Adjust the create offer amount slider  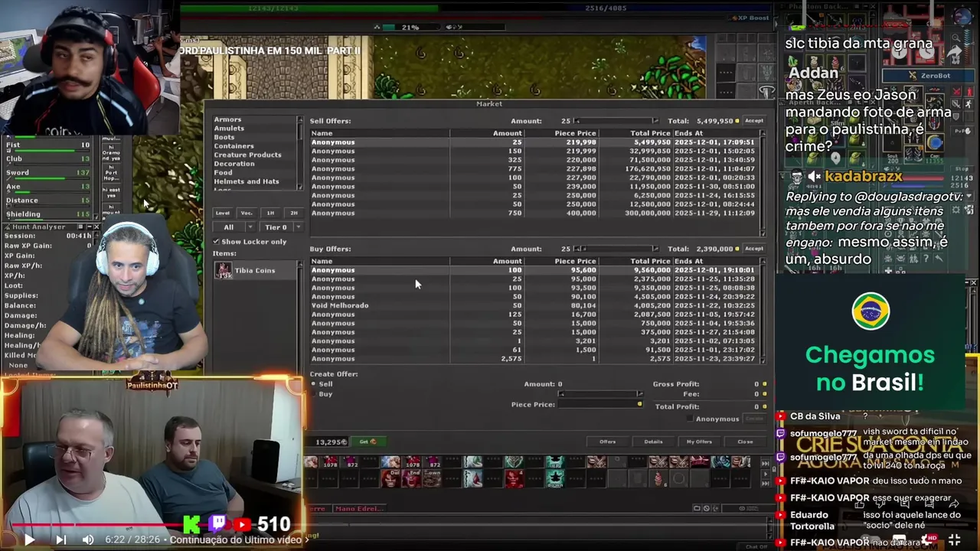click(x=601, y=394)
